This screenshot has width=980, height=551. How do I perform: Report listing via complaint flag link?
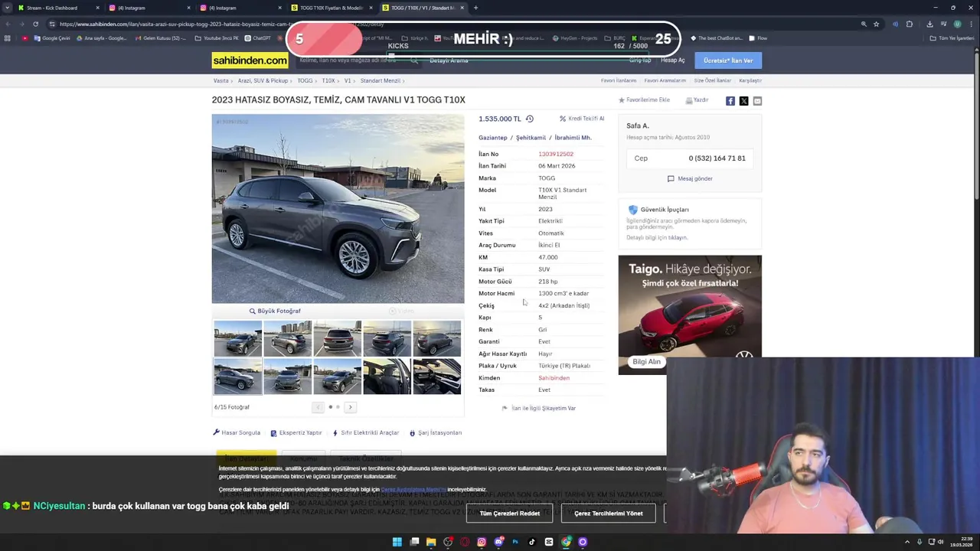click(x=539, y=408)
